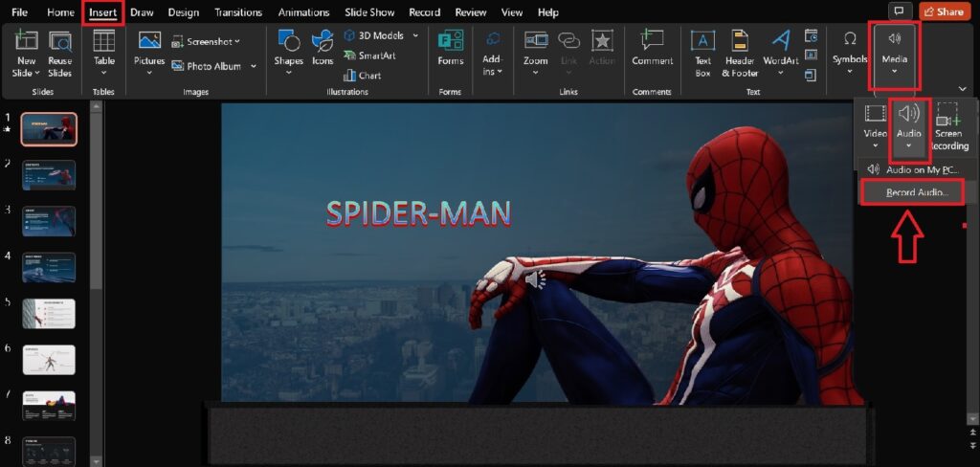Screen dimensions: 980x467
Task: Insert Icons
Action: (x=323, y=48)
